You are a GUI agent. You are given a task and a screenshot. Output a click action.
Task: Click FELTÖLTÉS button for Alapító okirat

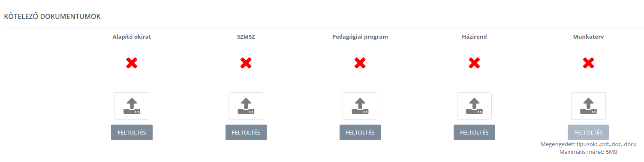(132, 132)
